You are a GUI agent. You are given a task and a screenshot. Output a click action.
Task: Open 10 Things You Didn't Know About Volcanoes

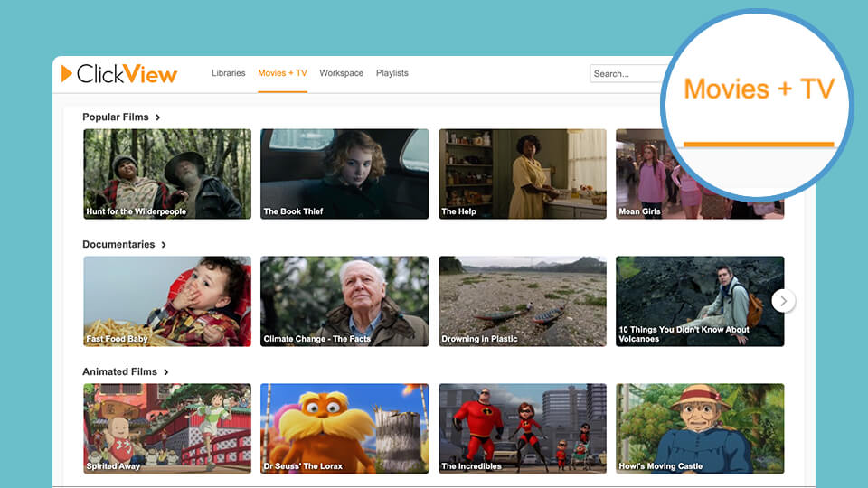[x=700, y=301]
